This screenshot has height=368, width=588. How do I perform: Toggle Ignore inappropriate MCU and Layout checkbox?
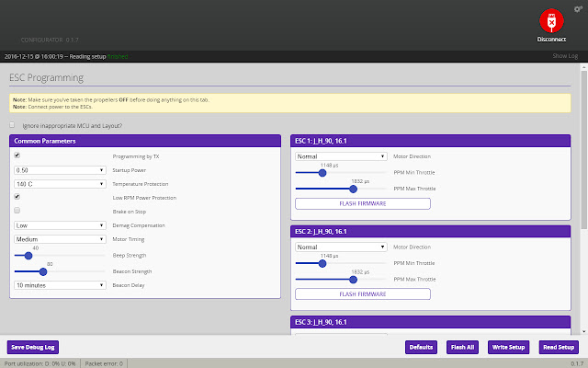point(12,125)
